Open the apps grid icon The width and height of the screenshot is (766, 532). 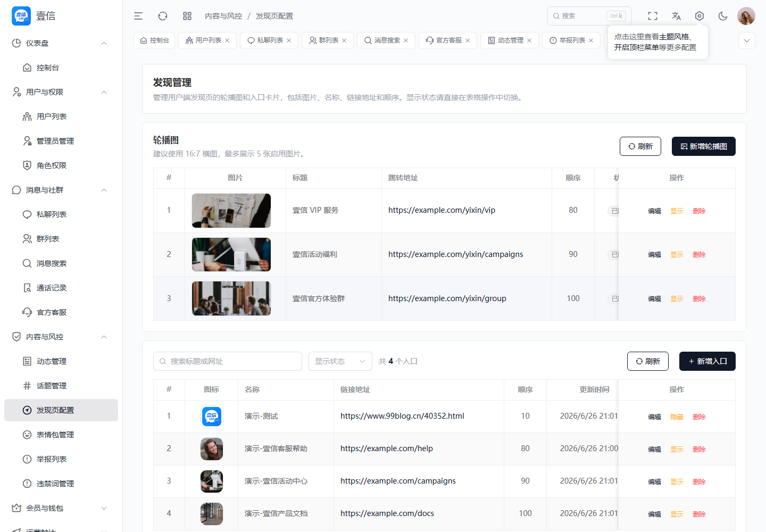[187, 16]
